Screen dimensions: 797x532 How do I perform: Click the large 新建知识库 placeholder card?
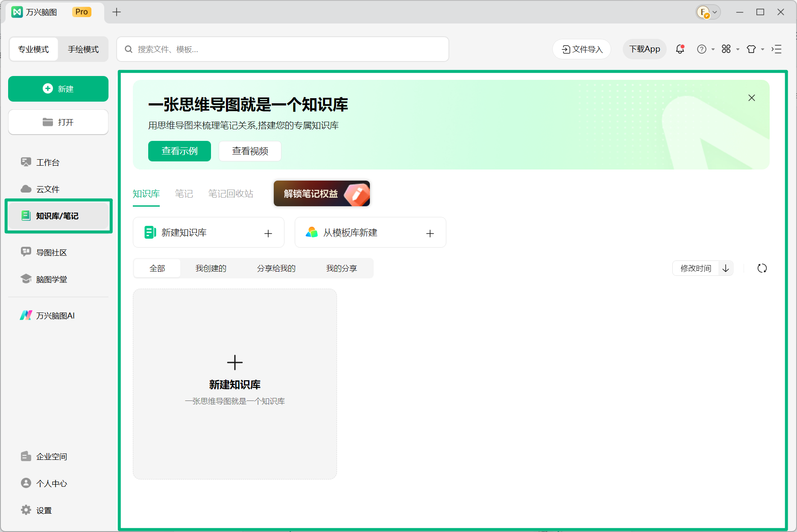[x=235, y=384]
